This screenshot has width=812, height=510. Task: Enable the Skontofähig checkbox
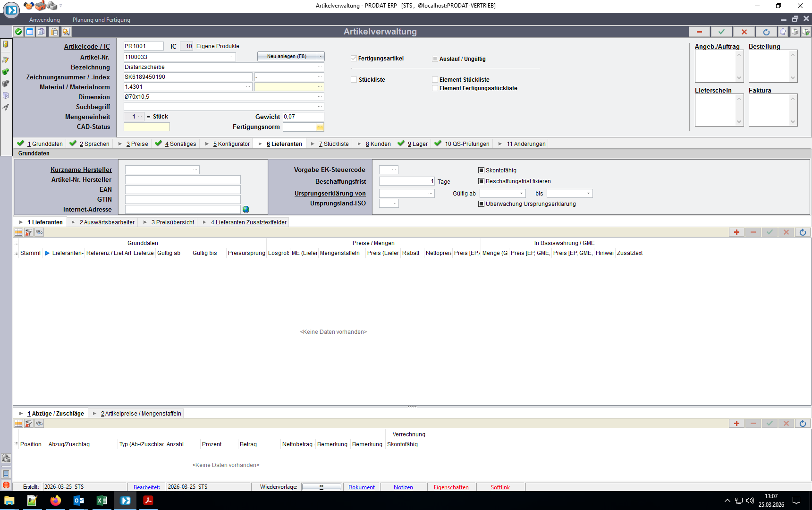482,170
